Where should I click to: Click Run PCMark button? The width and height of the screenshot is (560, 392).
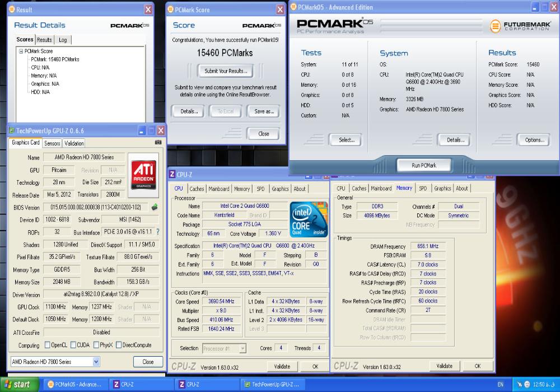pyautogui.click(x=423, y=165)
